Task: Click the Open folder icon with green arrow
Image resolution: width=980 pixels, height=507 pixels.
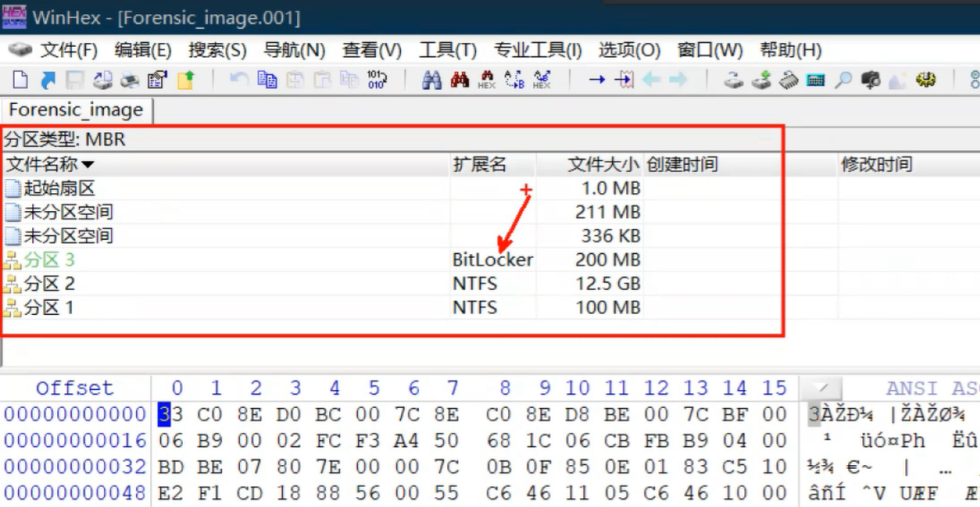Action: tap(186, 80)
